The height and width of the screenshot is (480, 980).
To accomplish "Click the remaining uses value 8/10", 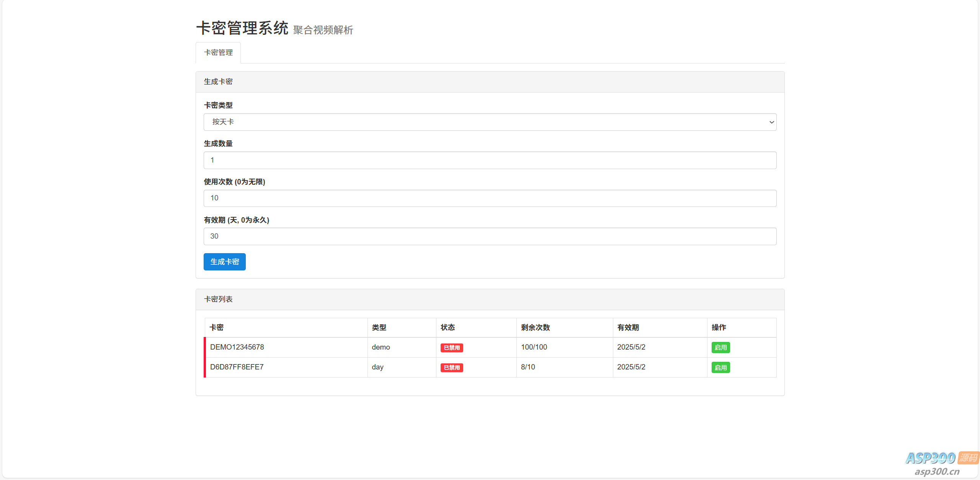I will 528,367.
